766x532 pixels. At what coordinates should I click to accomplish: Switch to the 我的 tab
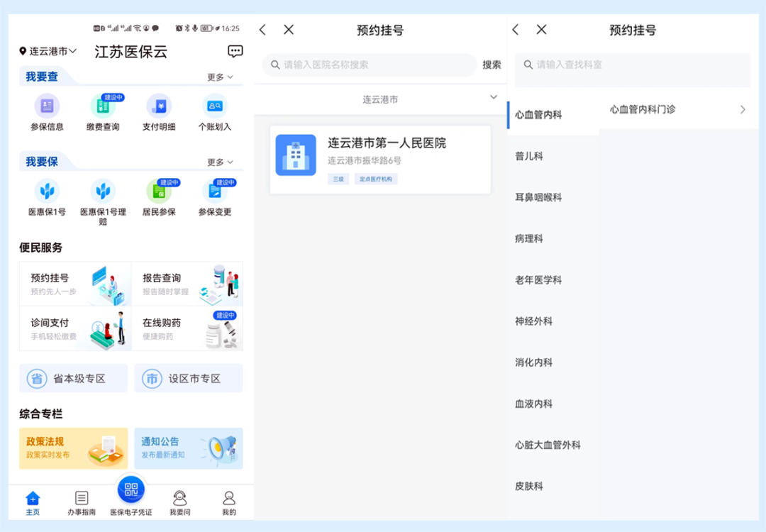228,502
